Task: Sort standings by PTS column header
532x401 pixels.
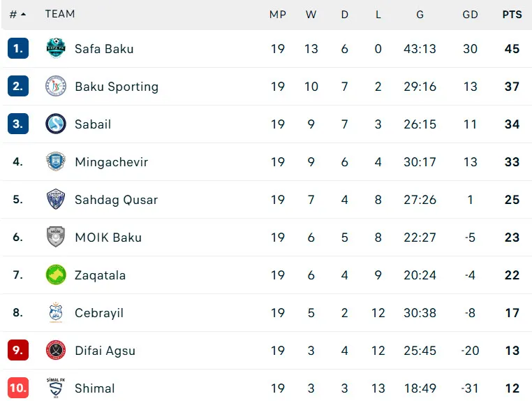Action: coord(512,14)
